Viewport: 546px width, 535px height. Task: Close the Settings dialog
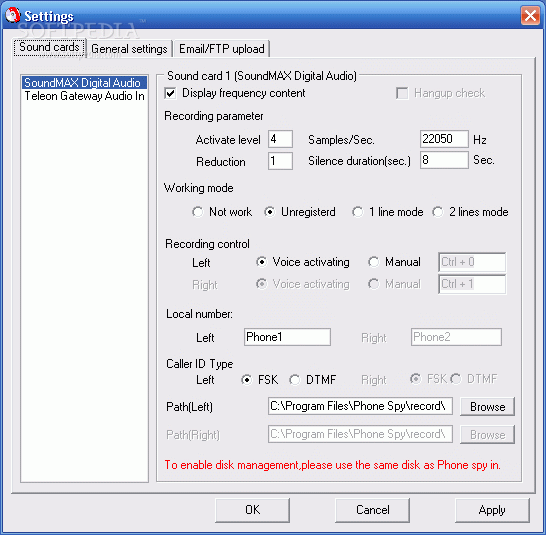tap(530, 16)
